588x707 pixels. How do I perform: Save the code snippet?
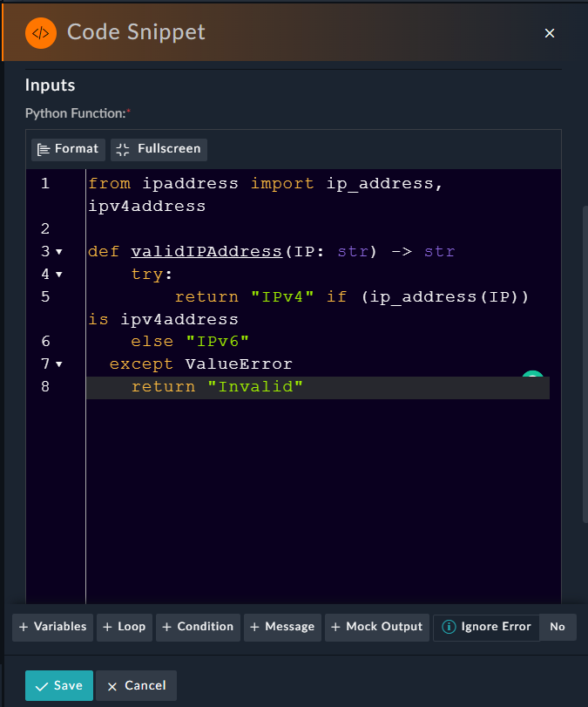(x=58, y=686)
